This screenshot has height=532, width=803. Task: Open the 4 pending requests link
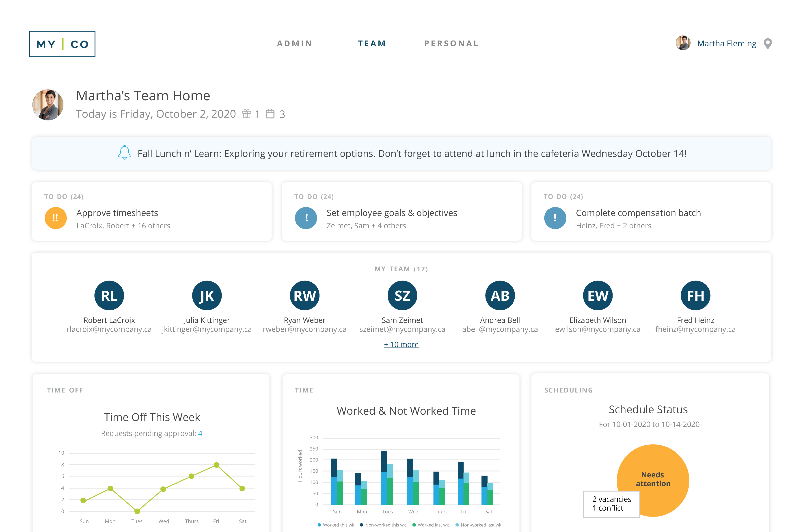coord(200,433)
